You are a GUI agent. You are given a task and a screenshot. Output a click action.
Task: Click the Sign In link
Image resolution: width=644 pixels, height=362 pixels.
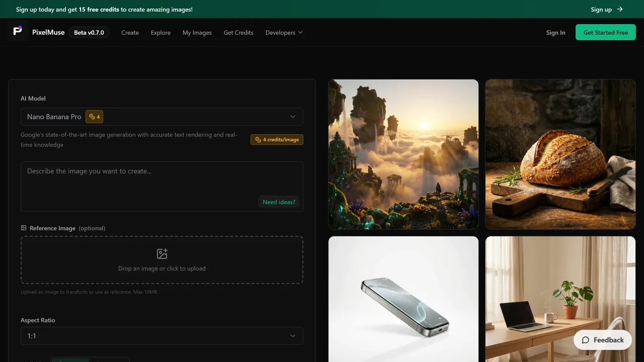(555, 33)
